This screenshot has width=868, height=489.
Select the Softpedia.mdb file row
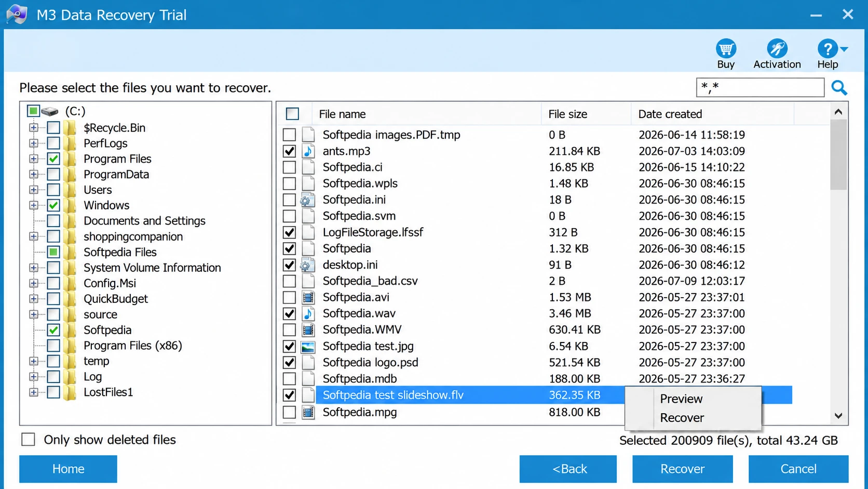tap(537, 379)
